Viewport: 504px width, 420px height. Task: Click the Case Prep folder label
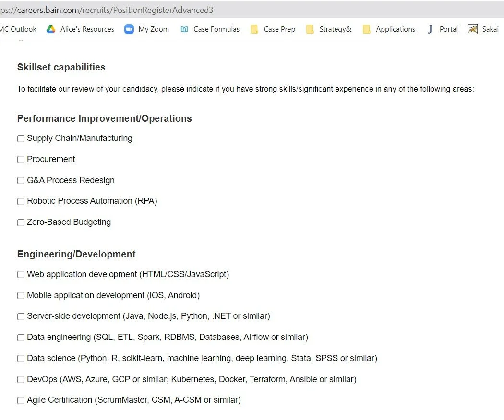click(x=279, y=29)
